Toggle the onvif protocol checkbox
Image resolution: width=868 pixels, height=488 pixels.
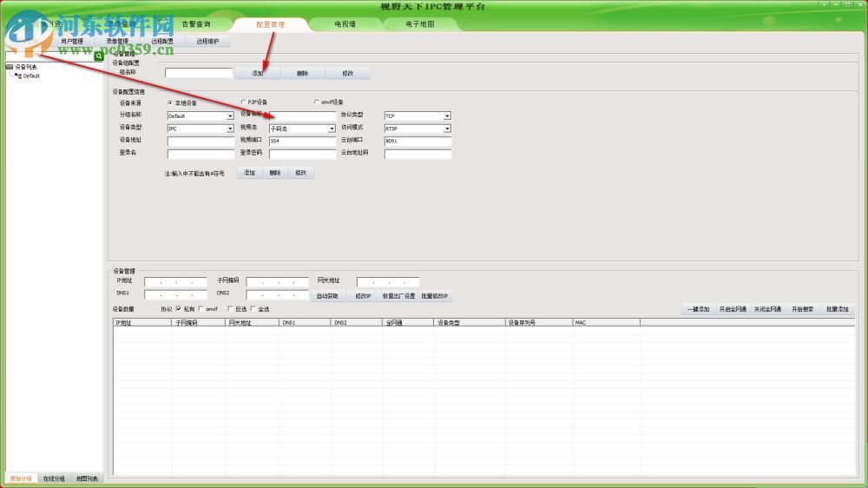coord(201,309)
